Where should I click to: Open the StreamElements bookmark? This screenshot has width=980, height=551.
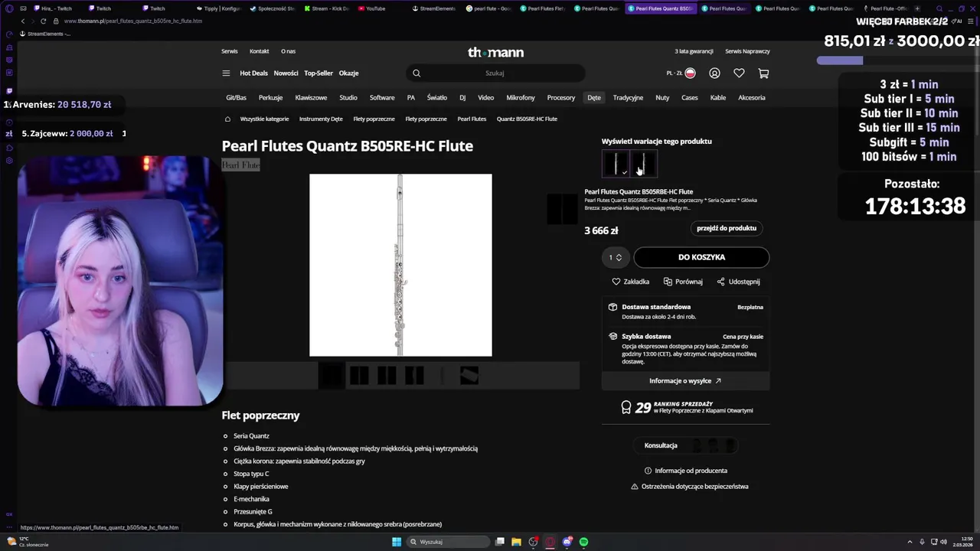[44, 34]
